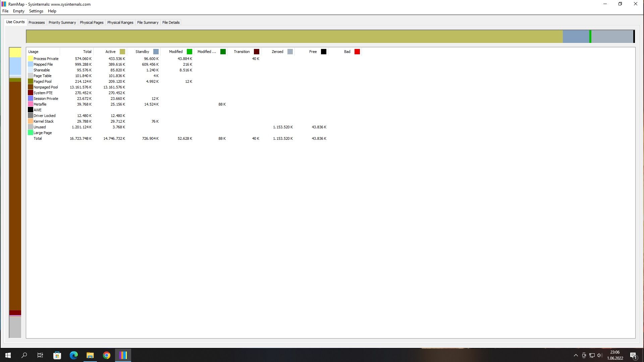This screenshot has height=362, width=644.
Task: Switch to the Processes tab
Action: [x=37, y=22]
